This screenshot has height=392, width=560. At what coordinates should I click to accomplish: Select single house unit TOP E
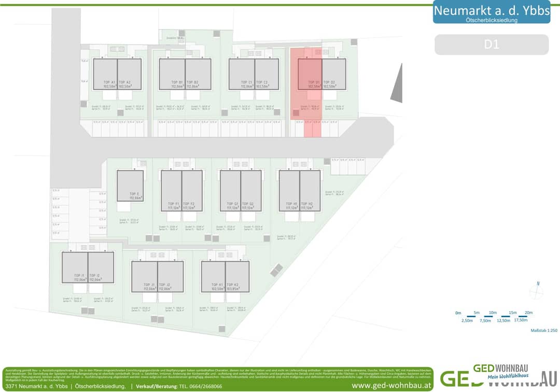(130, 186)
